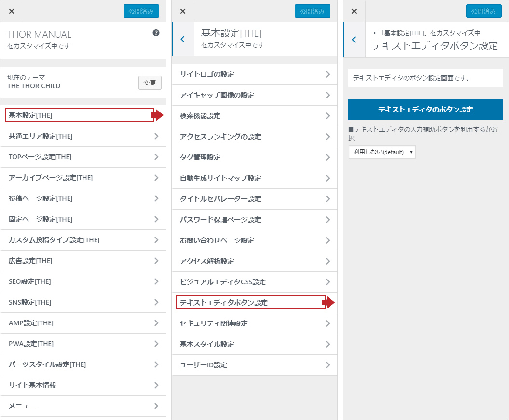The image size is (509, 420).
Task: Click 公開済み button in right panel
Action: [483, 11]
